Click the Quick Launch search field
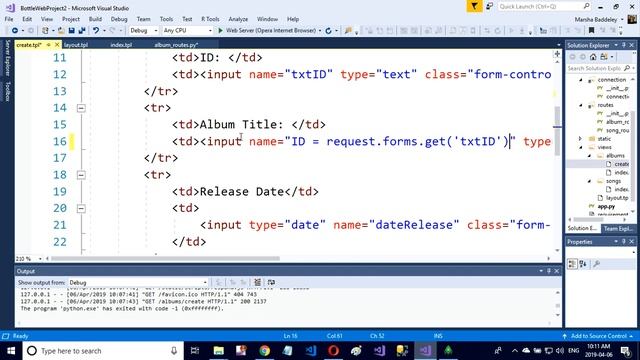 coord(544,7)
